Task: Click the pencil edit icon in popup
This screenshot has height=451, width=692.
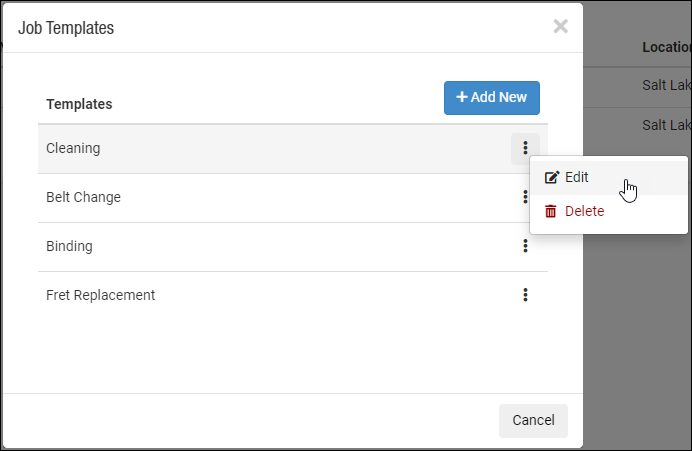Action: [x=552, y=177]
